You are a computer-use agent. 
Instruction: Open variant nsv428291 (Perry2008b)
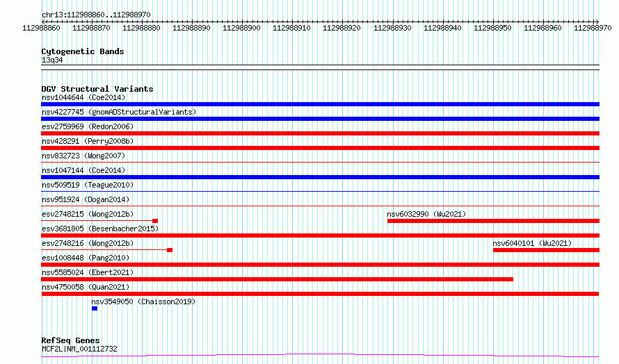coord(88,141)
